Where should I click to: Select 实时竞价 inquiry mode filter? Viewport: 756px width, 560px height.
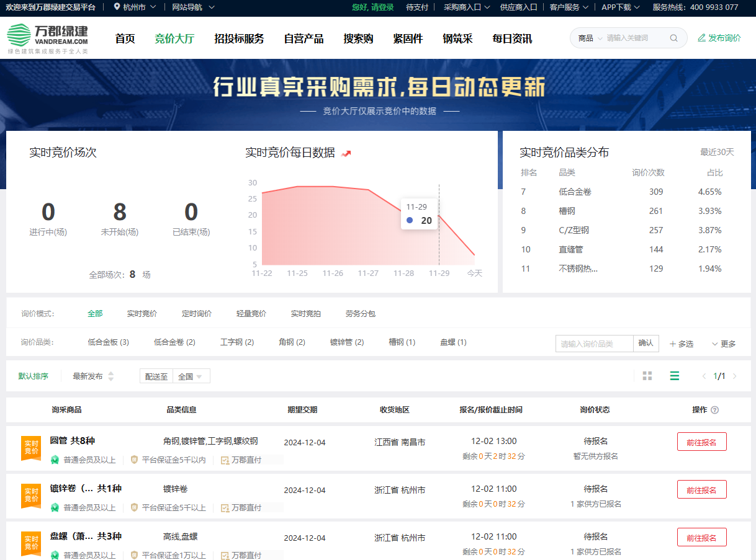coord(142,314)
